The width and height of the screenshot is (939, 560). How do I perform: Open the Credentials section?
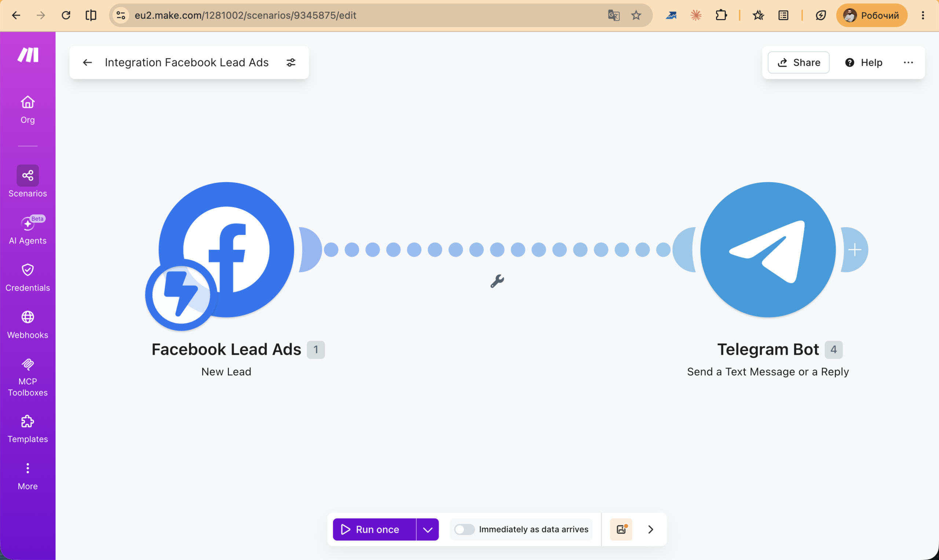coord(28,278)
